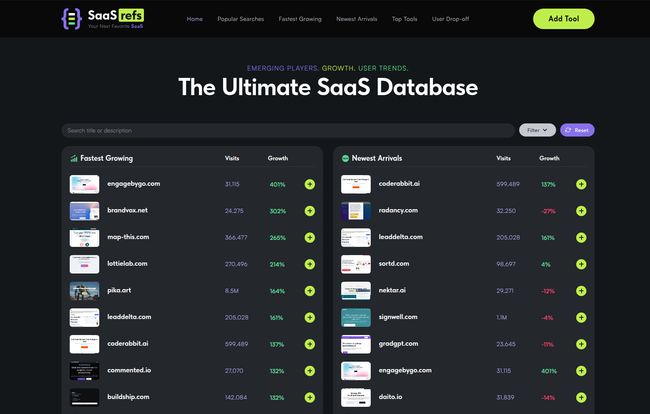Screen dimensions: 650x414
Task: Click the 8.5M visits value
Action: click(x=232, y=291)
